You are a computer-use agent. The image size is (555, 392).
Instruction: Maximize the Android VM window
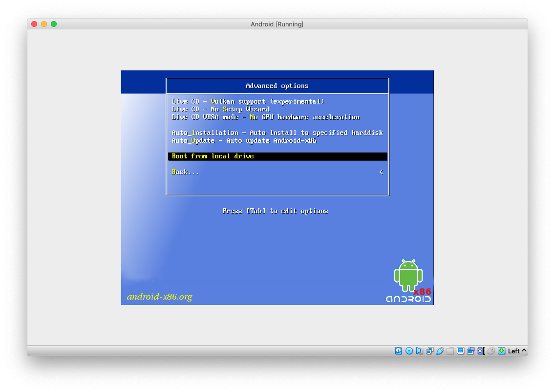[54, 24]
